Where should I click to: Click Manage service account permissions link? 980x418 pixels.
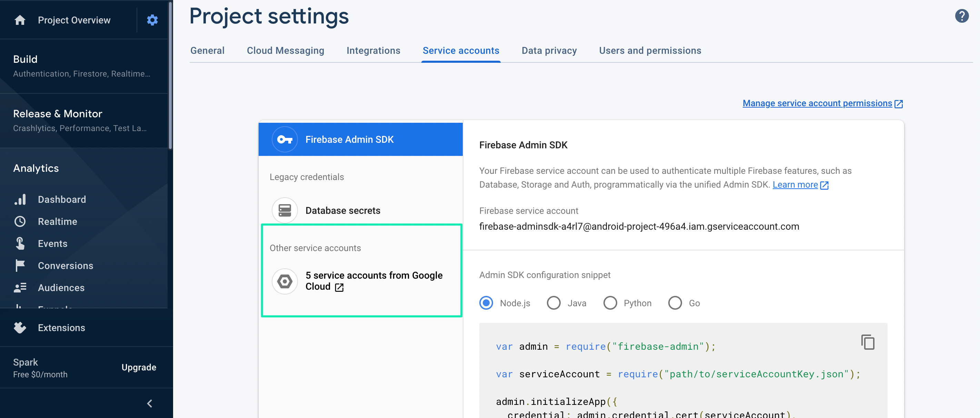point(817,103)
